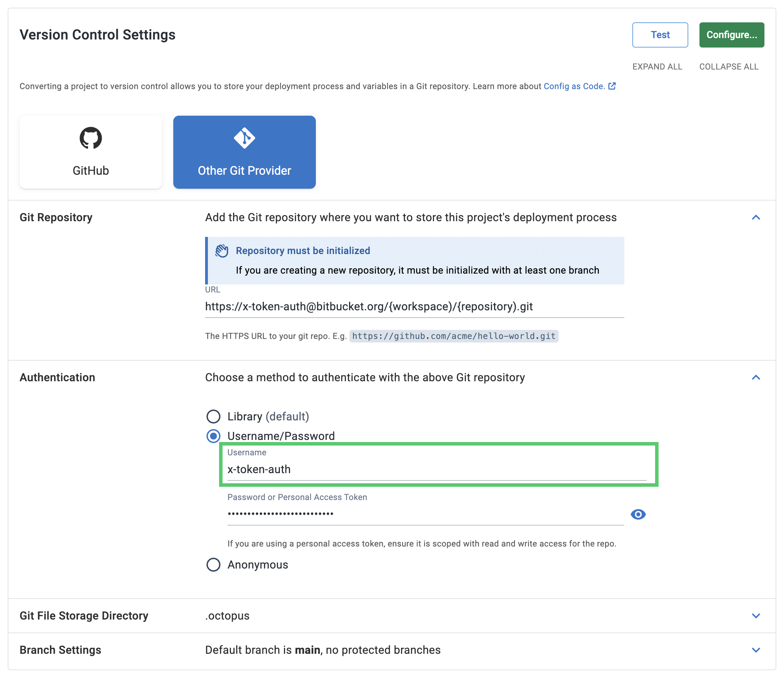
Task: Click the waving hand info icon
Action: coord(222,251)
